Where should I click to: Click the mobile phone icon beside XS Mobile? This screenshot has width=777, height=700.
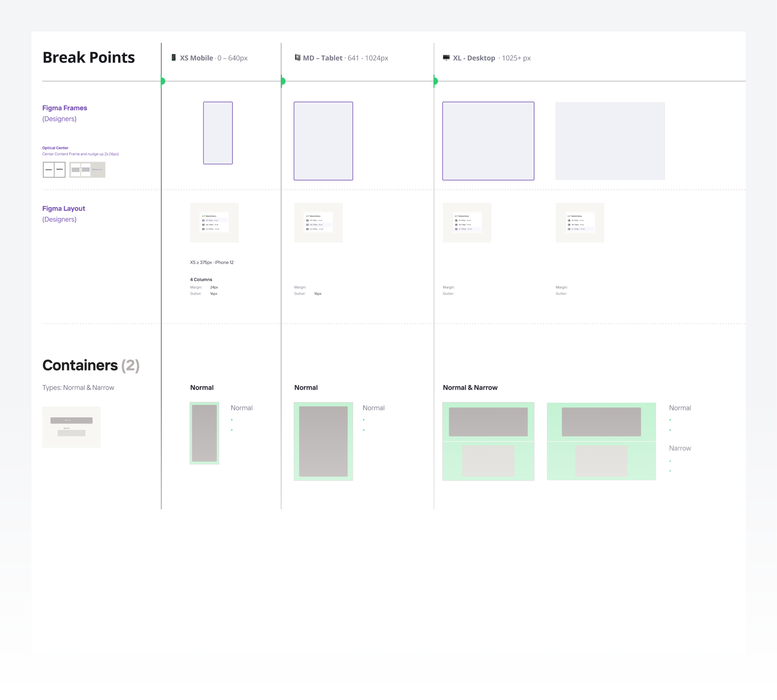pos(174,58)
